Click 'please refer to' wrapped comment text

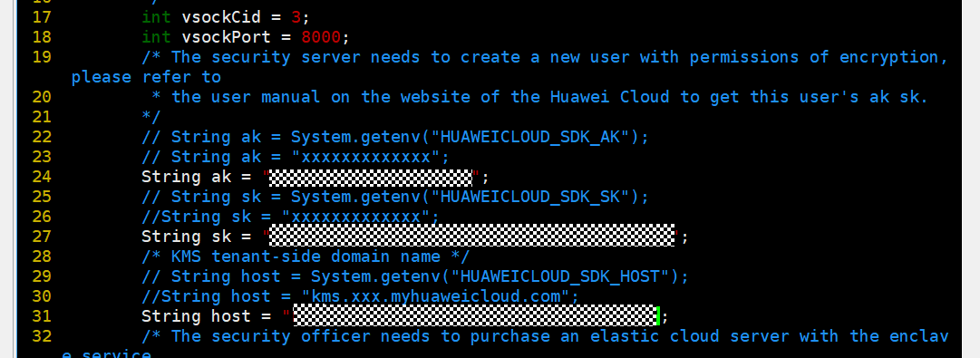coord(146,77)
